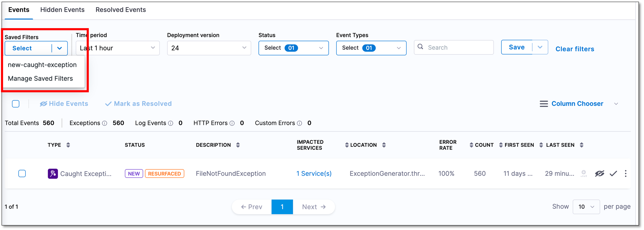Expand the Save button dropdown arrow
Screen dimensions: 644x230
coord(540,47)
